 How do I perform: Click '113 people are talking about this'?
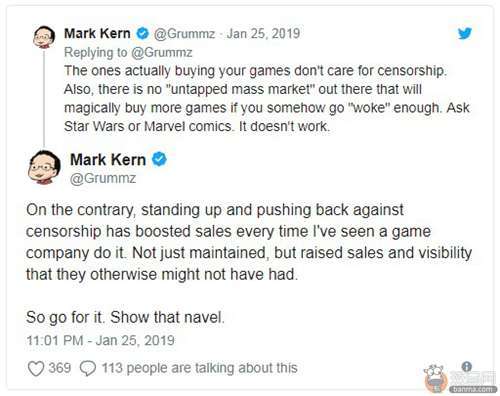coord(199,368)
